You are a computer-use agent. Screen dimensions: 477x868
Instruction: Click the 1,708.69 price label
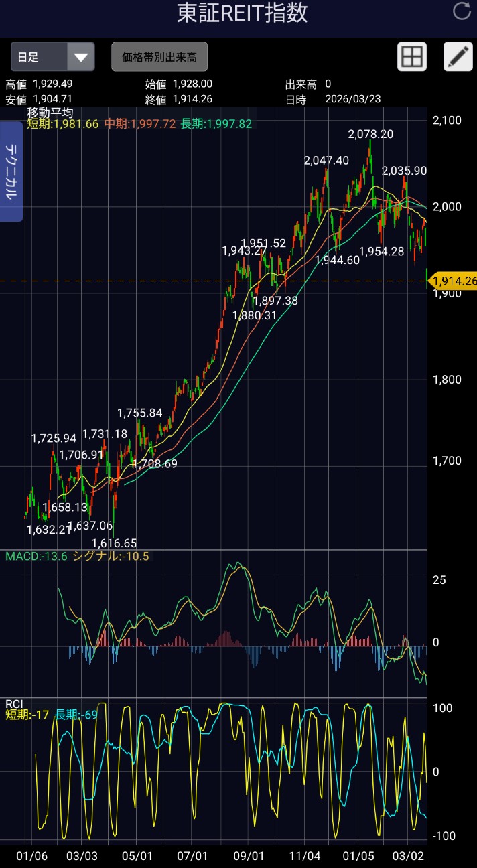tap(155, 463)
